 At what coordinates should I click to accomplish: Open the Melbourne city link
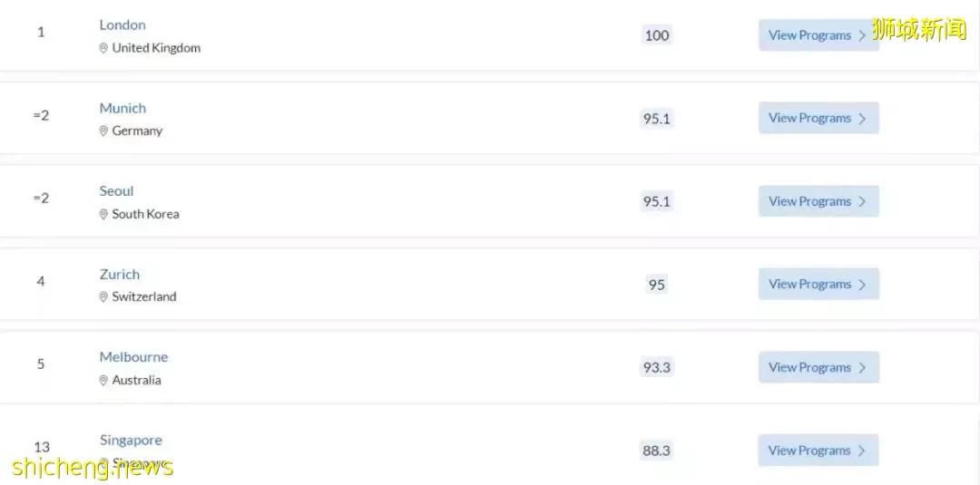pos(133,357)
